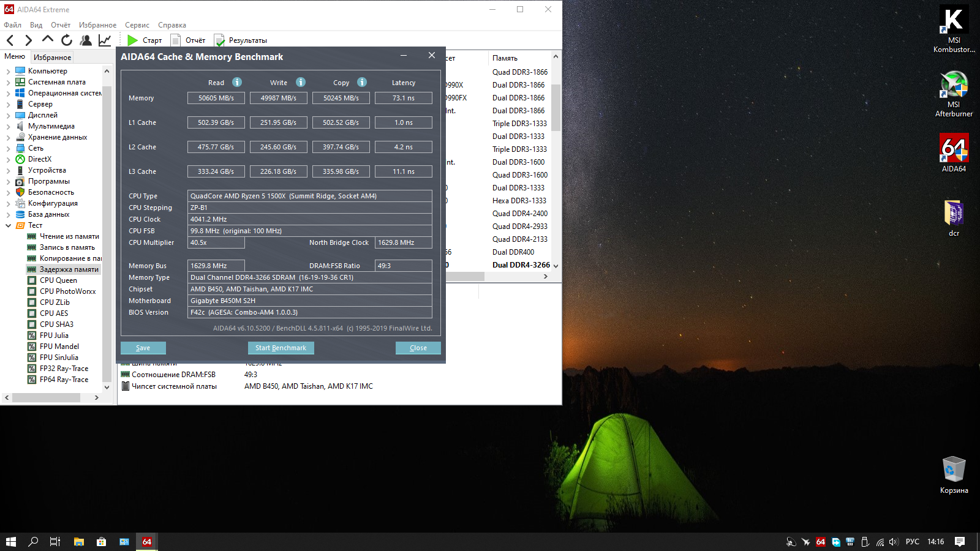Open Microsoft Store taskbar icon
The width and height of the screenshot is (980, 551).
tap(101, 542)
